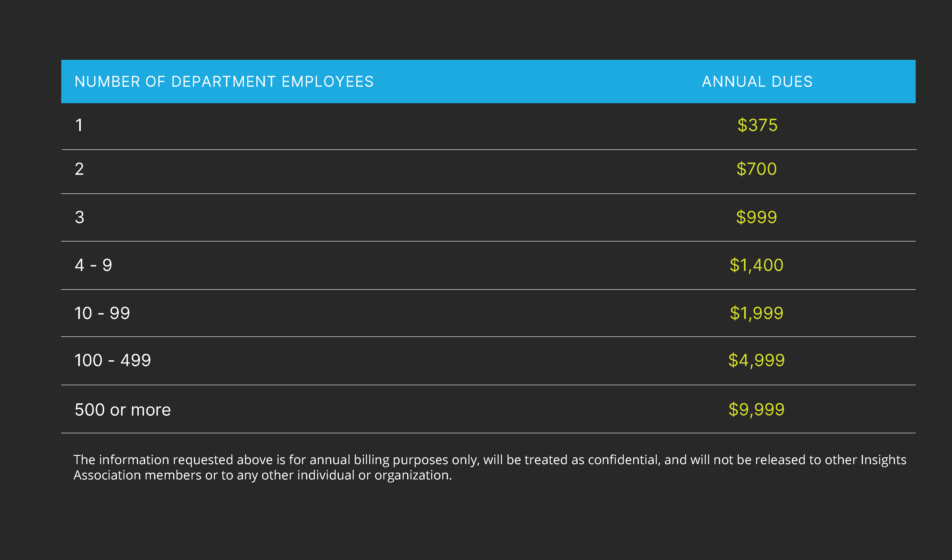Click the Annual Dues column header
The height and width of the screenshot is (560, 952).
[757, 82]
